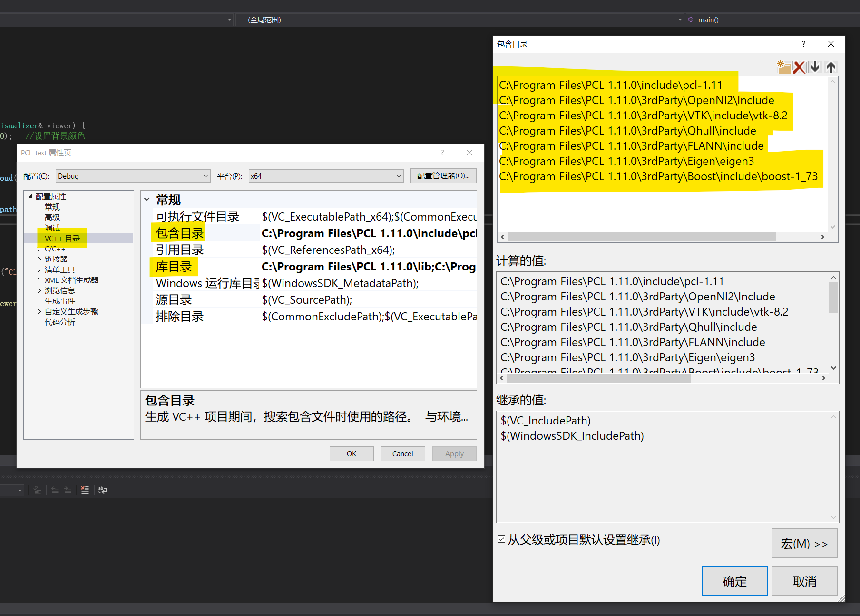The image size is (860, 616).
Task: Click horizontal scrollbar of 计算的值 list
Action: pyautogui.click(x=599, y=378)
